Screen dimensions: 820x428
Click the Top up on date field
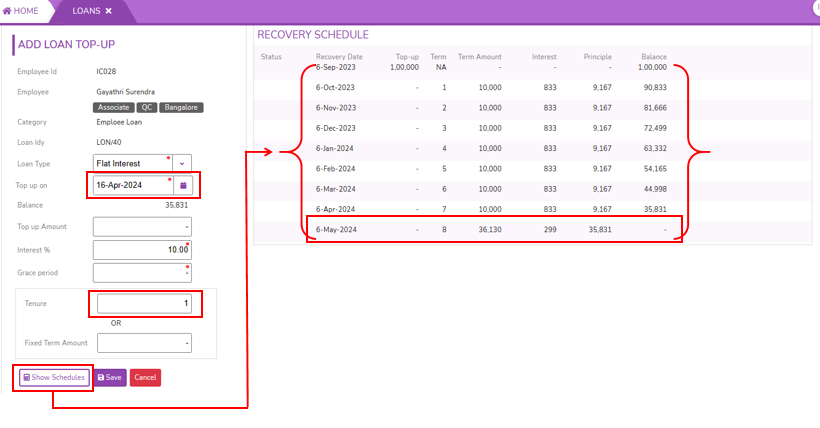click(x=132, y=185)
